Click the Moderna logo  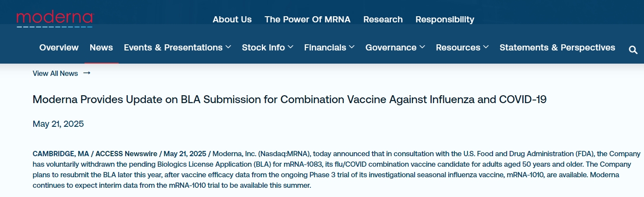[55, 19]
